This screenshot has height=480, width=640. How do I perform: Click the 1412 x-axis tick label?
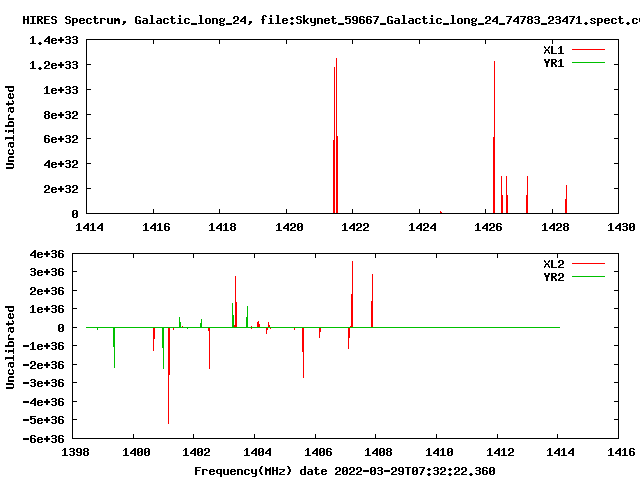[x=500, y=452]
